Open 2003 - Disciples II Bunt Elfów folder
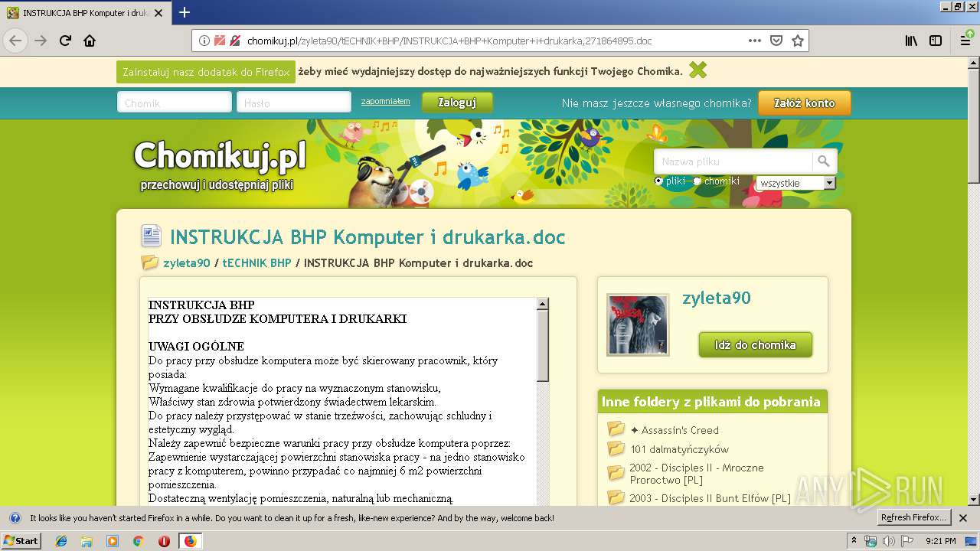980x551 pixels. [x=710, y=498]
